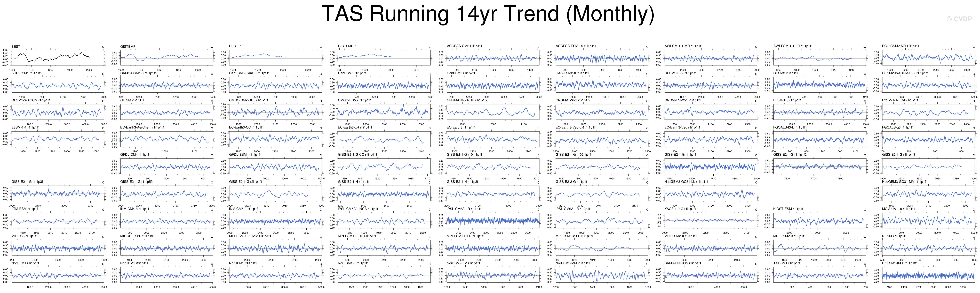Screen dimensions: 980x293
Task: Click the IPSL-CM6A-LR r1i1p1f1 plot
Action: (x=493, y=221)
